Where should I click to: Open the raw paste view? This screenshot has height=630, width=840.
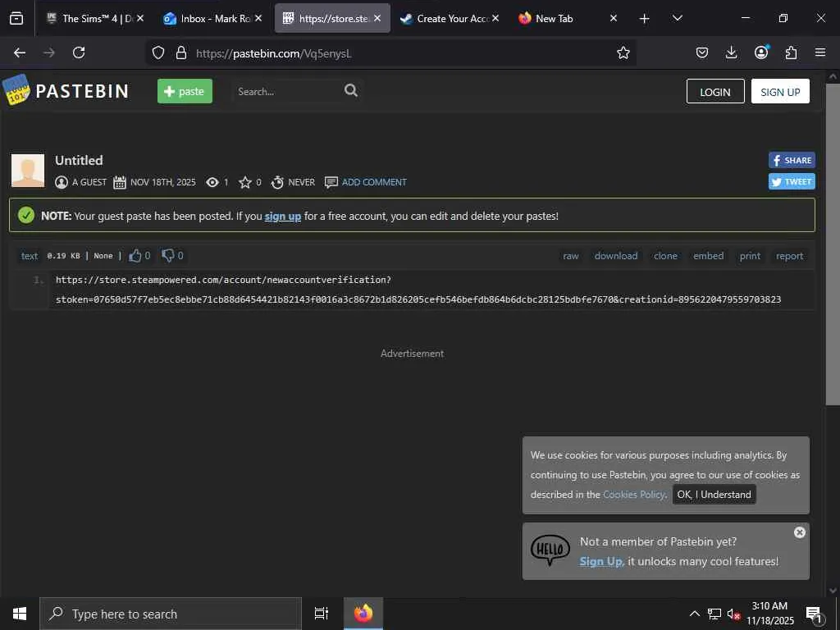coord(571,256)
